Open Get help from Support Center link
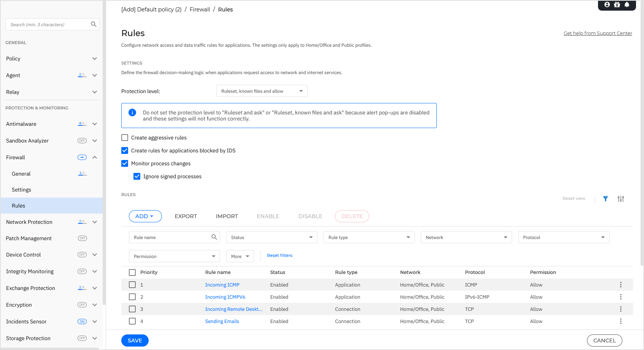 tap(598, 33)
